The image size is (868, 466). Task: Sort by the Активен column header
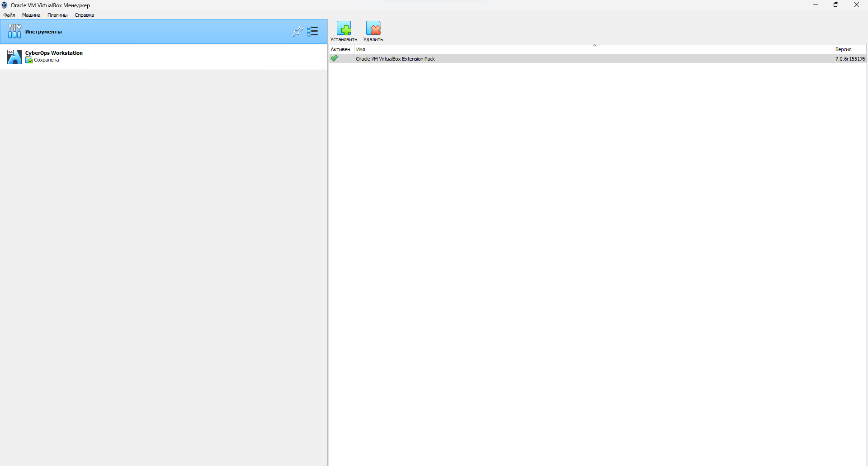[x=342, y=49]
